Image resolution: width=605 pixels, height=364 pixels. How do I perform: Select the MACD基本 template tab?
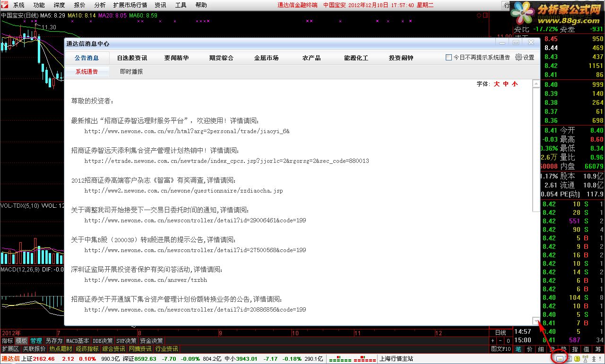coord(78,340)
